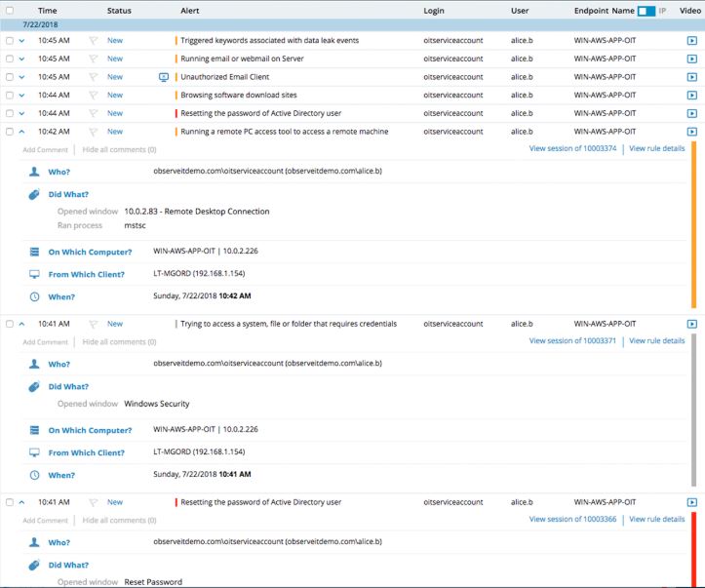Click the orange severity bar of the remote access alert
This screenshot has height=588, width=705.
click(692, 224)
